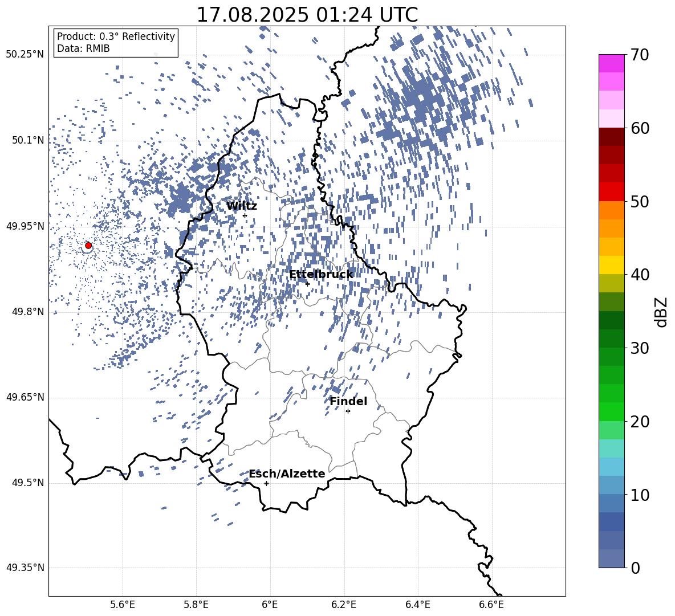Click the Data: RMIB source text
The width and height of the screenshot is (675, 616).
(x=83, y=48)
